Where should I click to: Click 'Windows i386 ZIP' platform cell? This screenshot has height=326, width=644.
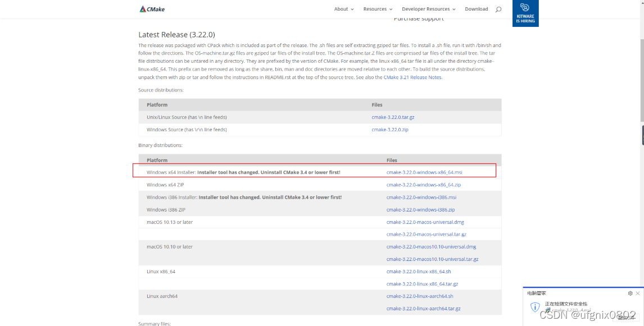click(x=166, y=209)
